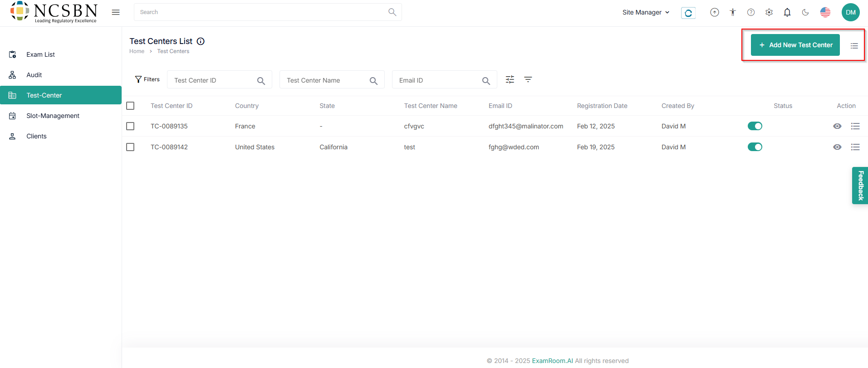Open accessibility options icon
Screen dimensions: 868x368
(x=733, y=12)
